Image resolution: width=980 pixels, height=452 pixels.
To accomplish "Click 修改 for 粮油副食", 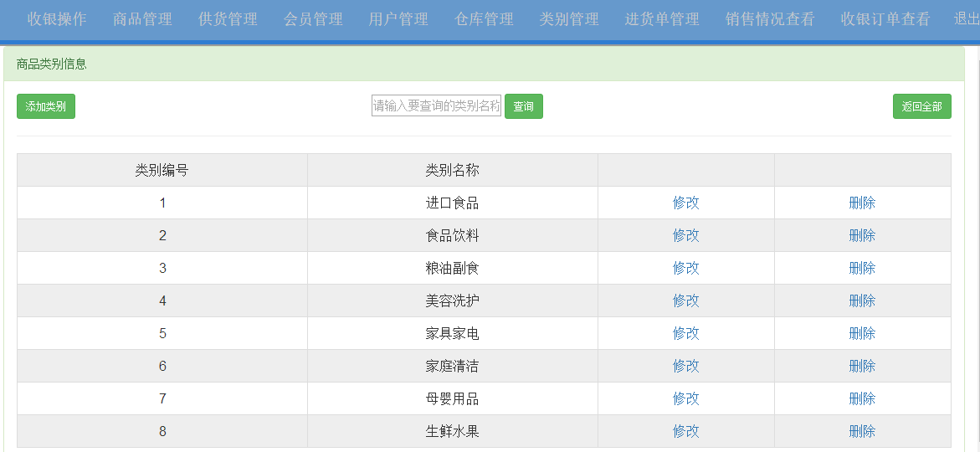I will (x=685, y=268).
